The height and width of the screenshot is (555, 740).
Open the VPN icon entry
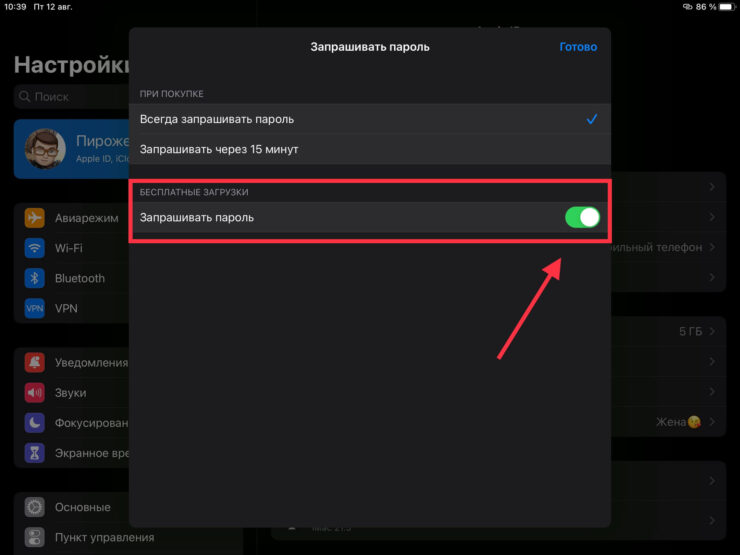coord(35,308)
